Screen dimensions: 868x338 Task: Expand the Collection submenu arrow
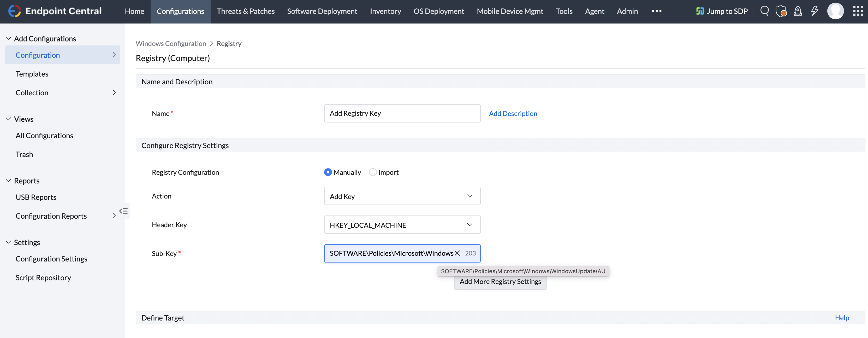click(114, 93)
